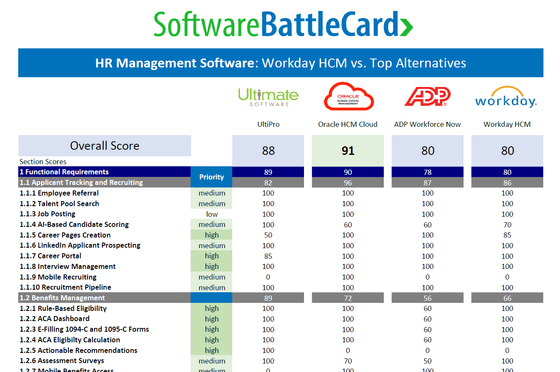
Task: Select Oracle's 100 for Mobile Recruiting
Action: [348, 277]
